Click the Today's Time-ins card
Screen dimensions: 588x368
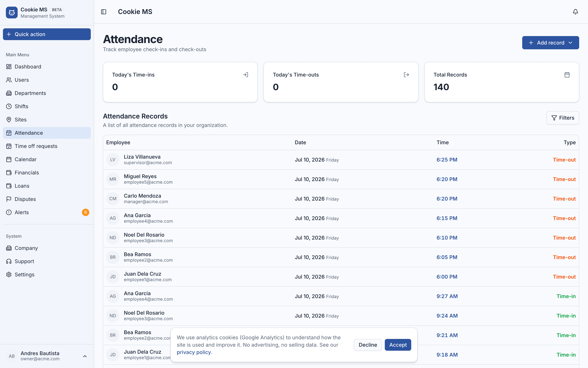[x=180, y=82]
